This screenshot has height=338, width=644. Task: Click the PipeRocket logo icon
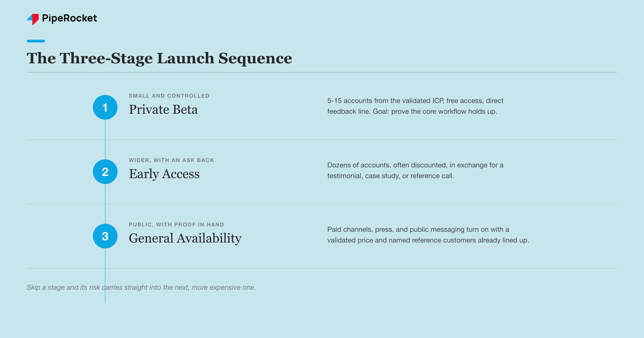coord(33,19)
